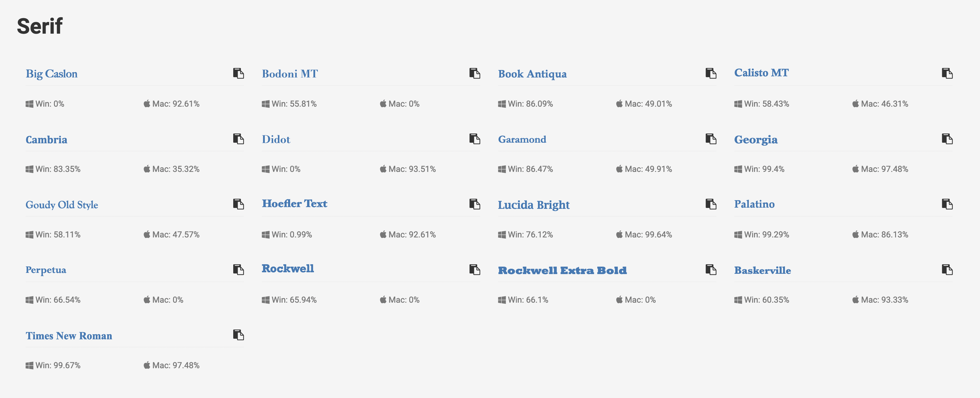Screen dimensions: 980x398
Task: Click the copy icon for Baskerville
Action: click(947, 270)
